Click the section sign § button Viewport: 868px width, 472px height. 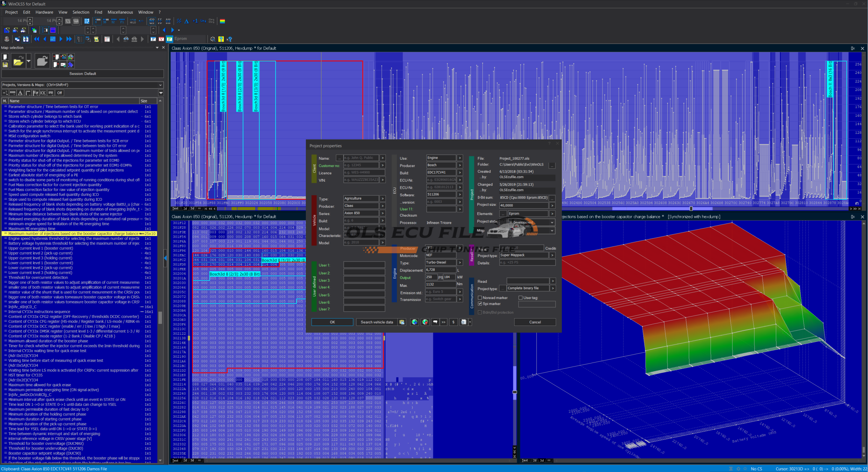(x=453, y=322)
